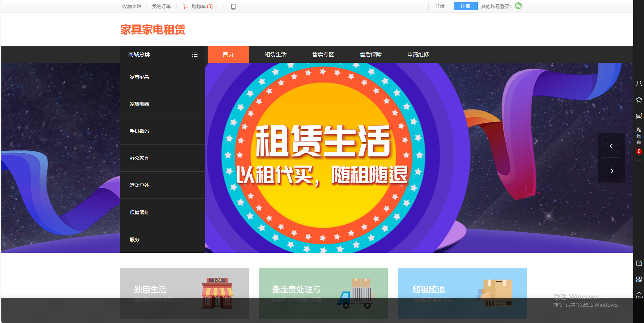Go to the previous banner slide arrow
This screenshot has width=644, height=323.
coord(611,146)
